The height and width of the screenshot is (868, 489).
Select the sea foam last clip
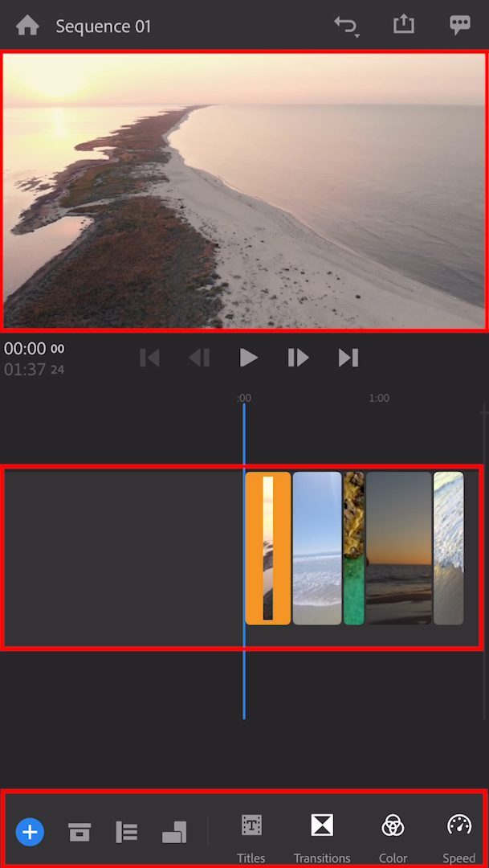[x=449, y=548]
